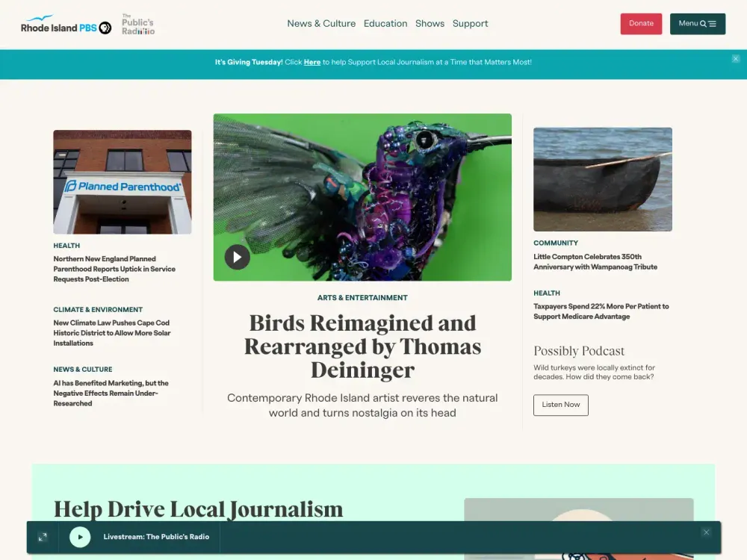Open the Support nav item
The height and width of the screenshot is (560, 747).
tap(470, 24)
